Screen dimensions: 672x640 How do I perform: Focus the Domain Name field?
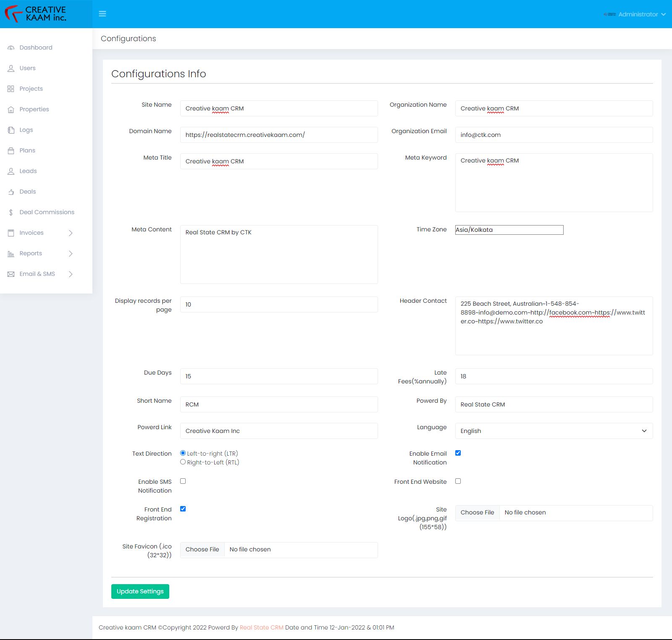(279, 135)
